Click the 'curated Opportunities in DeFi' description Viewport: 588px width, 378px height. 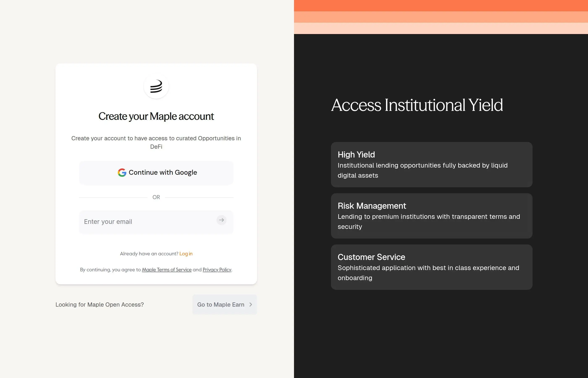click(156, 142)
